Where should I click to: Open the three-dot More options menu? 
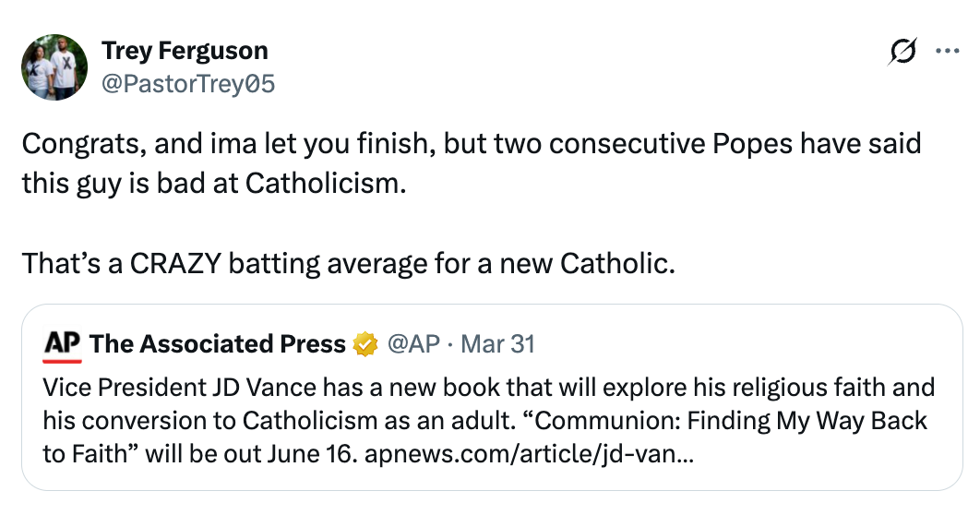click(948, 52)
